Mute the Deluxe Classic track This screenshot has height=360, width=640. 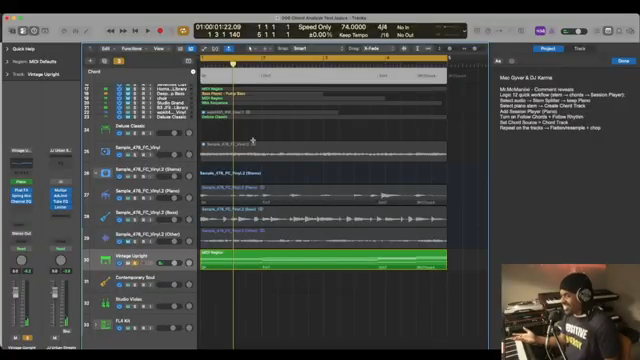pyautogui.click(x=128, y=133)
